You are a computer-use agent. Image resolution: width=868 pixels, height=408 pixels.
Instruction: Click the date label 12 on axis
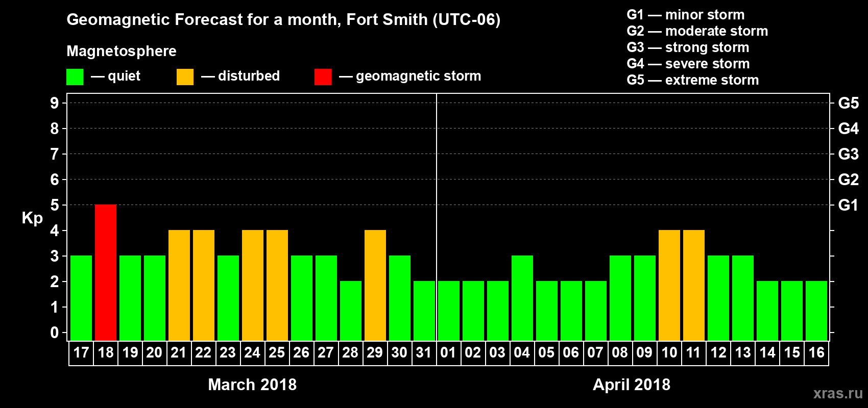click(718, 353)
